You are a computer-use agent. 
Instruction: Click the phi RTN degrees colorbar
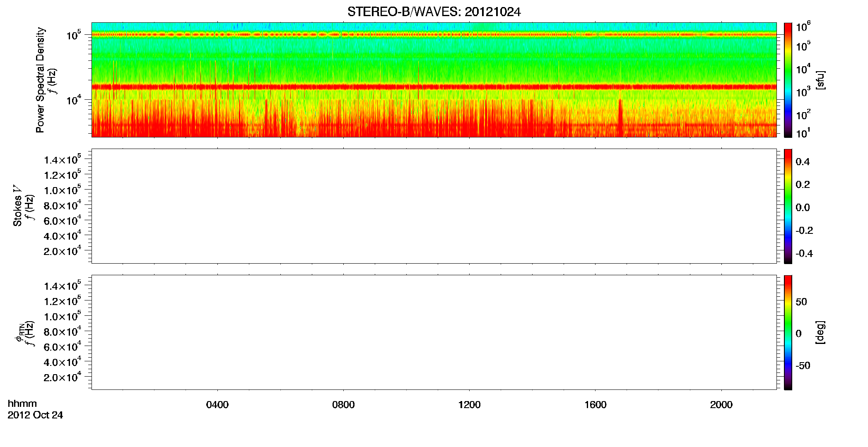(788, 332)
